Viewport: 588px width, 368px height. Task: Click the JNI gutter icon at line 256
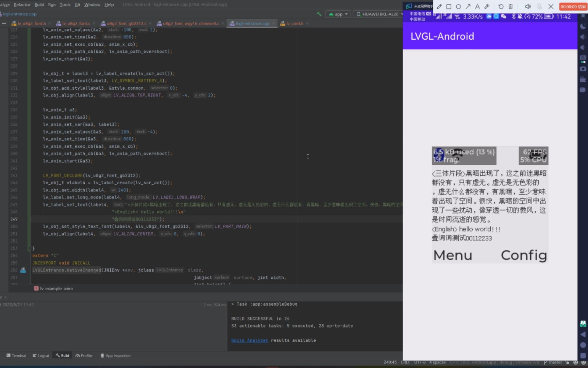pyautogui.click(x=23, y=270)
